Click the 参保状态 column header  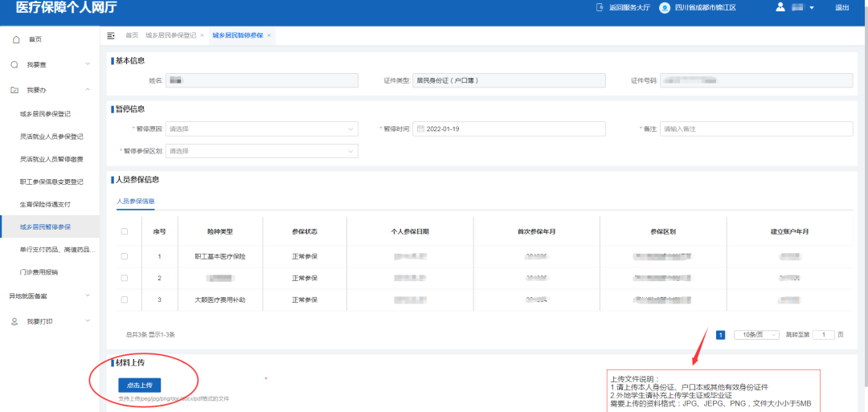point(305,231)
